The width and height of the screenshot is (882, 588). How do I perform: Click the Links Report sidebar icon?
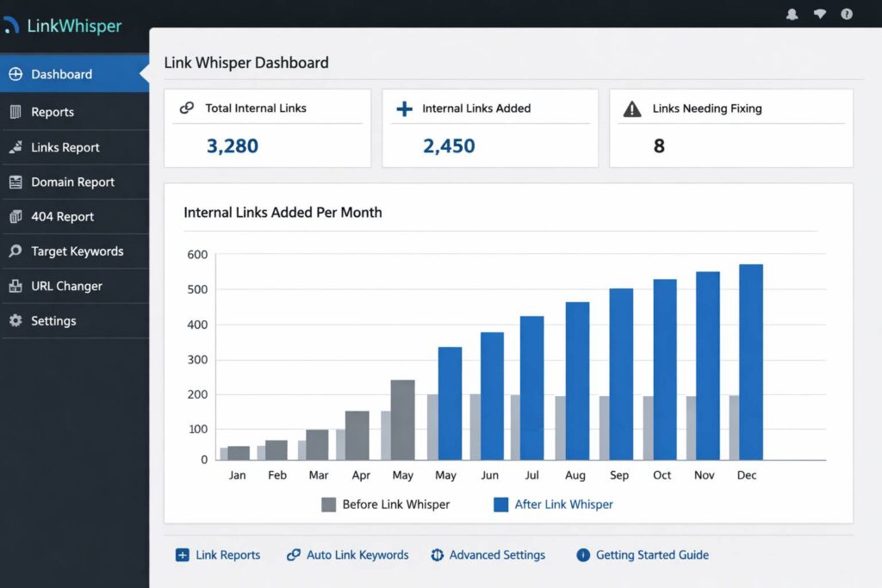point(15,147)
